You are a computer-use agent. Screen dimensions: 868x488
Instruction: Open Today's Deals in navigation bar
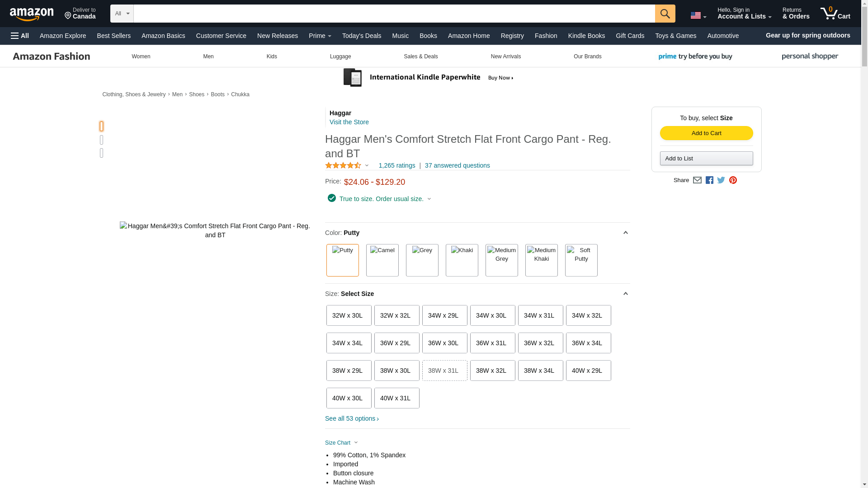361,36
